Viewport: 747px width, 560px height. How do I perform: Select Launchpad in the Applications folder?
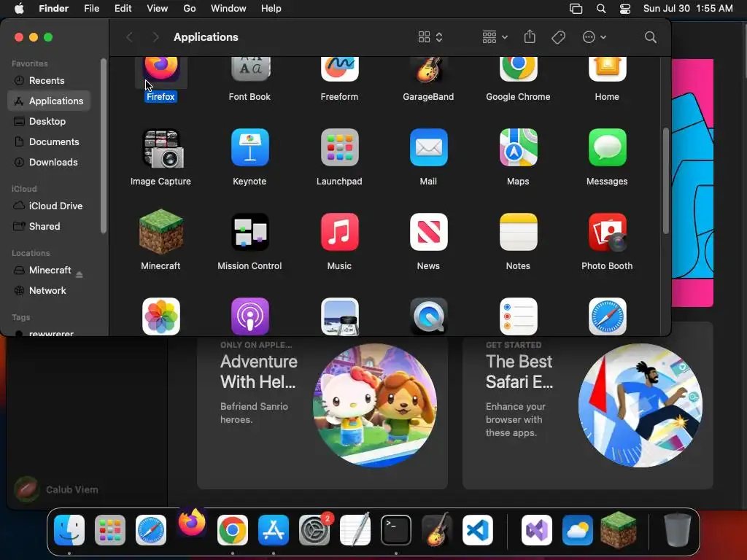pos(339,147)
